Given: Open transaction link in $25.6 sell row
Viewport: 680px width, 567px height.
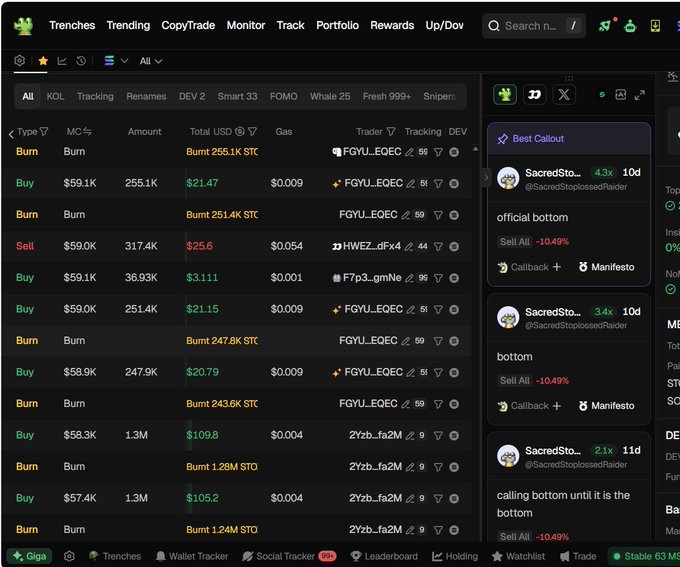Looking at the screenshot, I should 454,246.
